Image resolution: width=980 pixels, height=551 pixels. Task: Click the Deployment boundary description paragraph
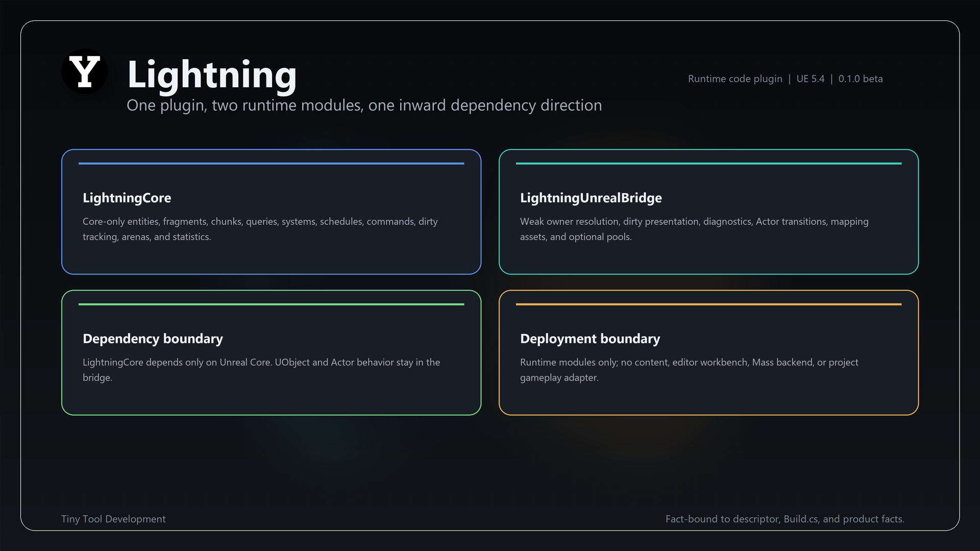click(x=689, y=370)
